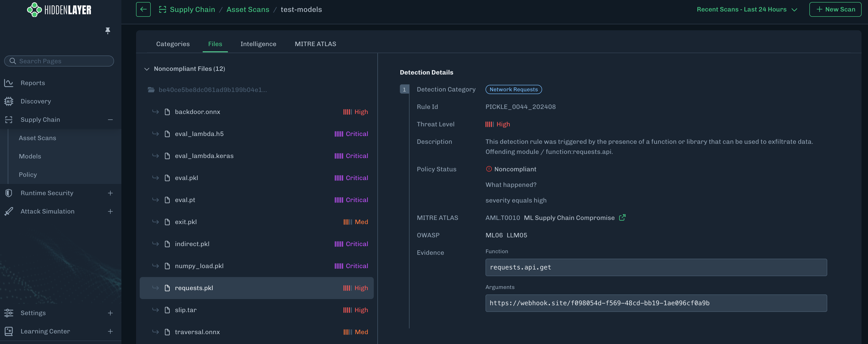Click the sub-item arrow beside traversal.onnx
868x344 pixels.
(x=155, y=332)
